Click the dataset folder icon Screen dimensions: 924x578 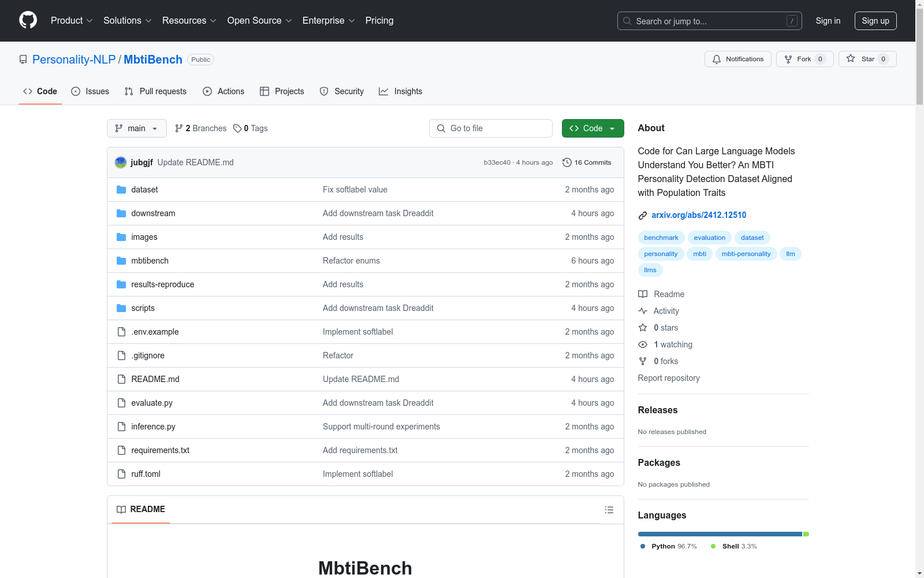(x=121, y=190)
